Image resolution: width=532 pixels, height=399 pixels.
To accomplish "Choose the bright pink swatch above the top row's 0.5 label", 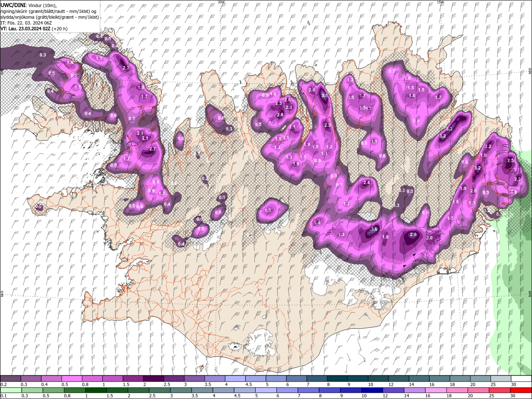I will pos(71,379).
